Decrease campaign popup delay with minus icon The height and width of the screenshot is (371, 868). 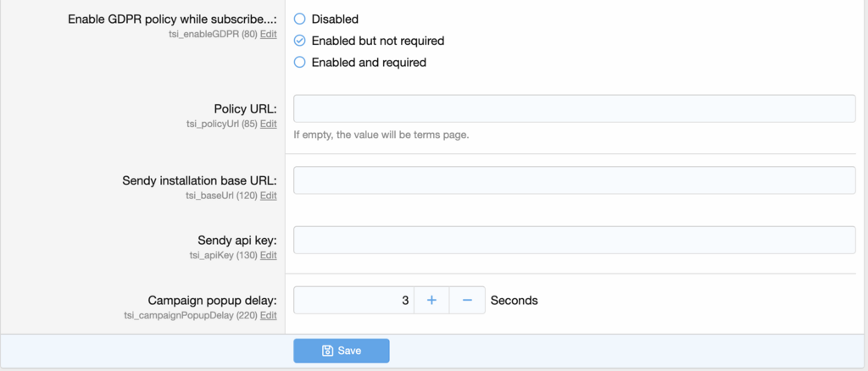point(467,300)
